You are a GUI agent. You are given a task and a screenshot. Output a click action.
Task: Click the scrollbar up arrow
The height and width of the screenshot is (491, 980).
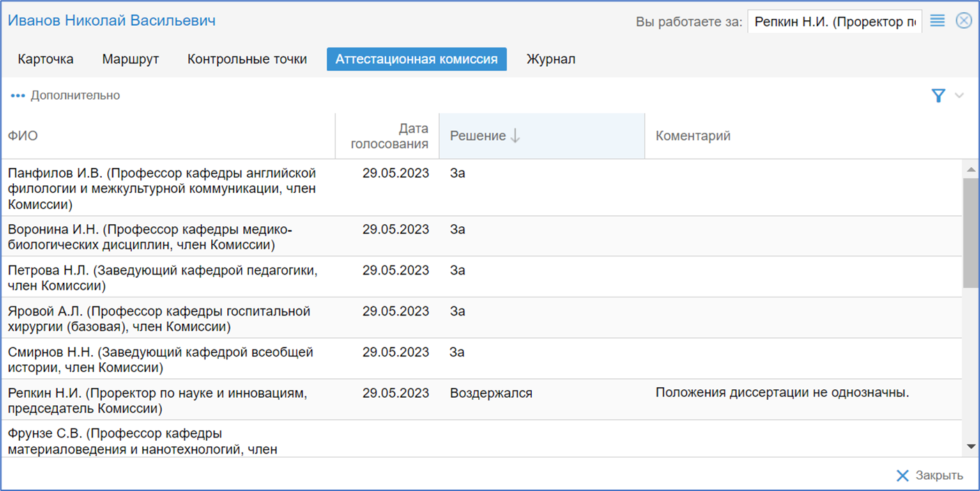click(x=971, y=169)
